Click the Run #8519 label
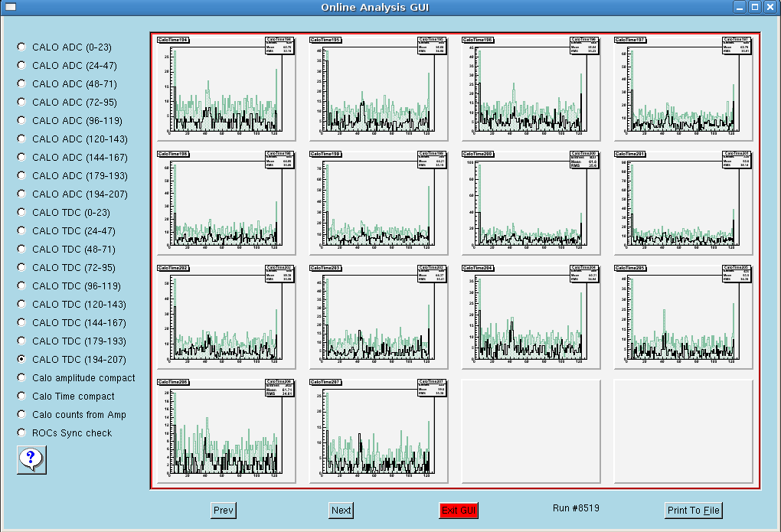The height and width of the screenshot is (532, 781). coord(576,508)
